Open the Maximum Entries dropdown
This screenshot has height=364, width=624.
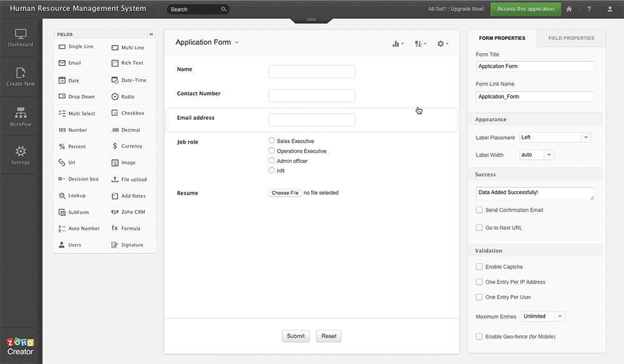click(x=542, y=316)
